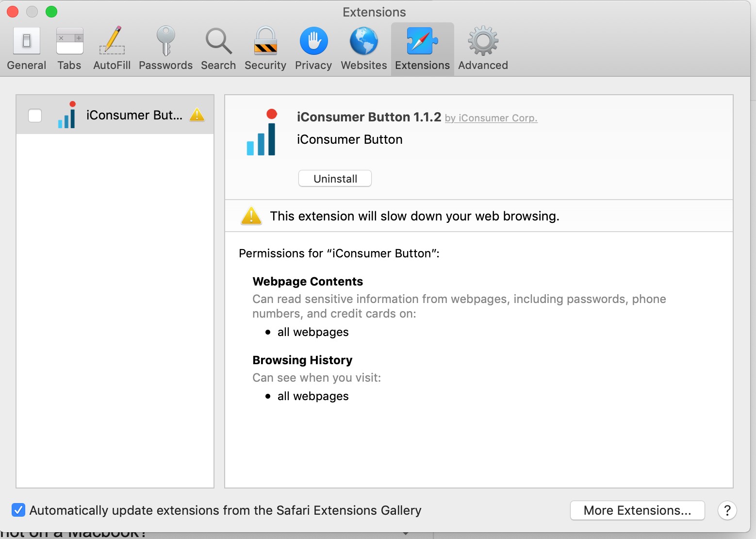Close the Extensions window with red button
The height and width of the screenshot is (539, 756).
click(x=13, y=12)
